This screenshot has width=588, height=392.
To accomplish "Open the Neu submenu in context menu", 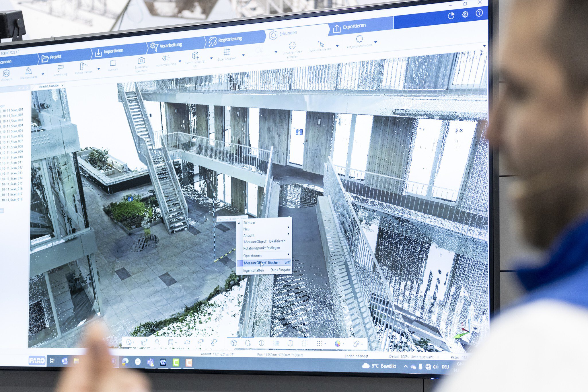I will [264, 229].
